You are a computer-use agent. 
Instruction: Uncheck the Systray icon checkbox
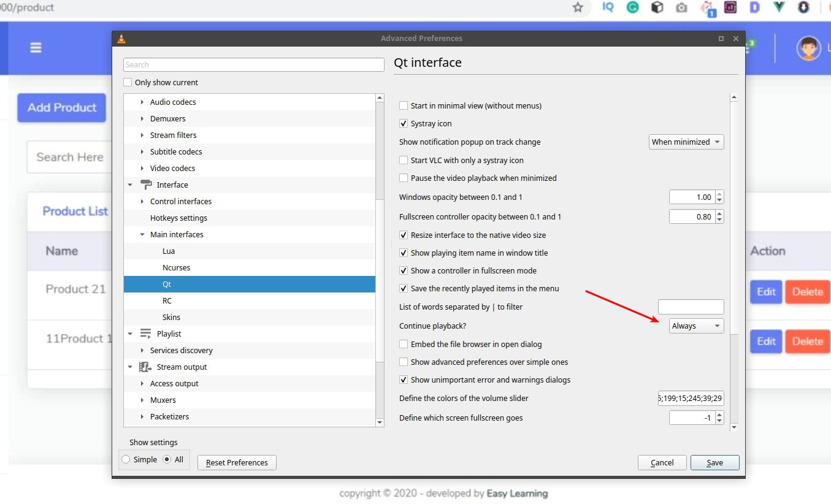[x=404, y=123]
